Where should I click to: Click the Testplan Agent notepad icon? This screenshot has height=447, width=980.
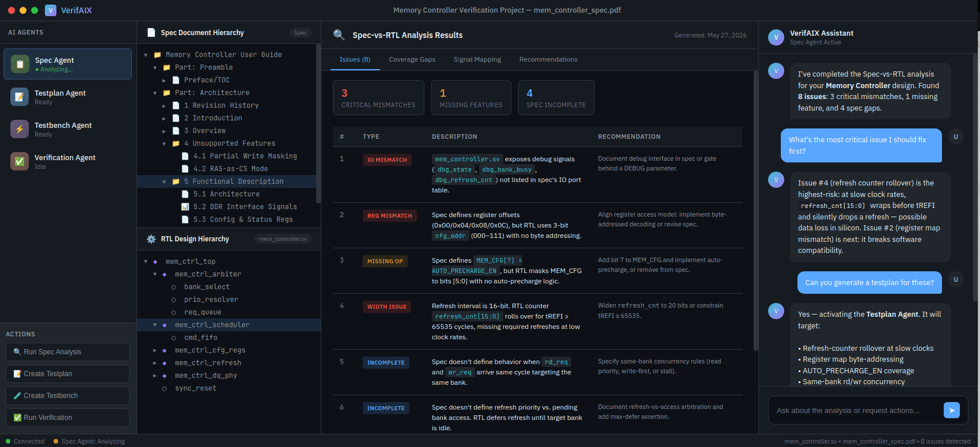coord(20,97)
